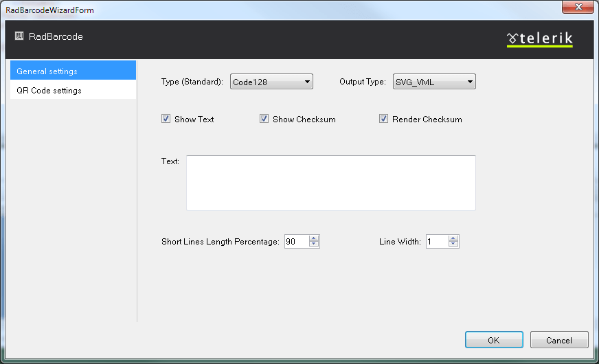Confirm the wizard with the OK button
Screen dimensions: 599x364
pos(494,340)
